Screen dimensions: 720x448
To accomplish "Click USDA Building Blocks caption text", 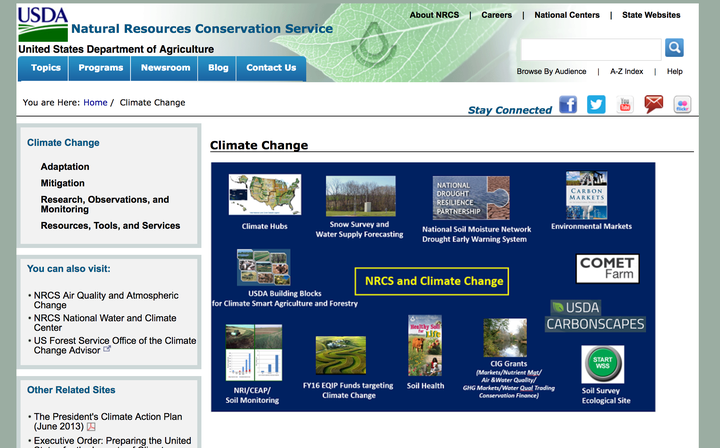I will tap(285, 298).
